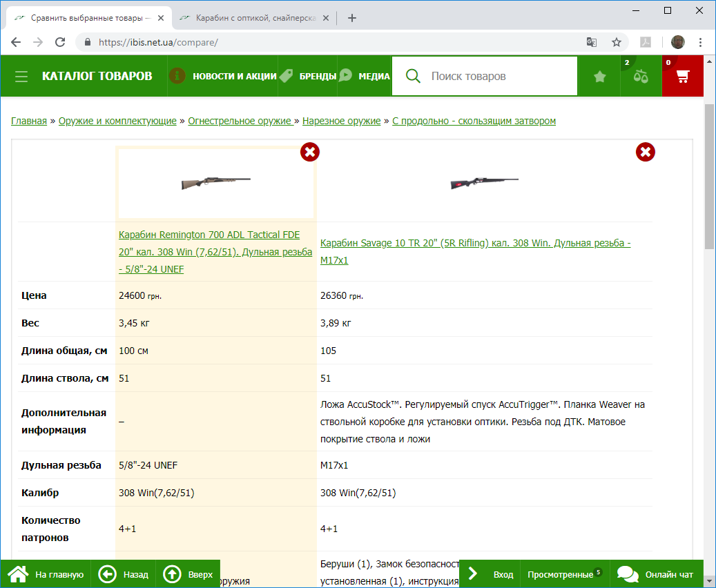Click the Remington rifle thumbnail image
The height and width of the screenshot is (588, 716).
tap(215, 183)
